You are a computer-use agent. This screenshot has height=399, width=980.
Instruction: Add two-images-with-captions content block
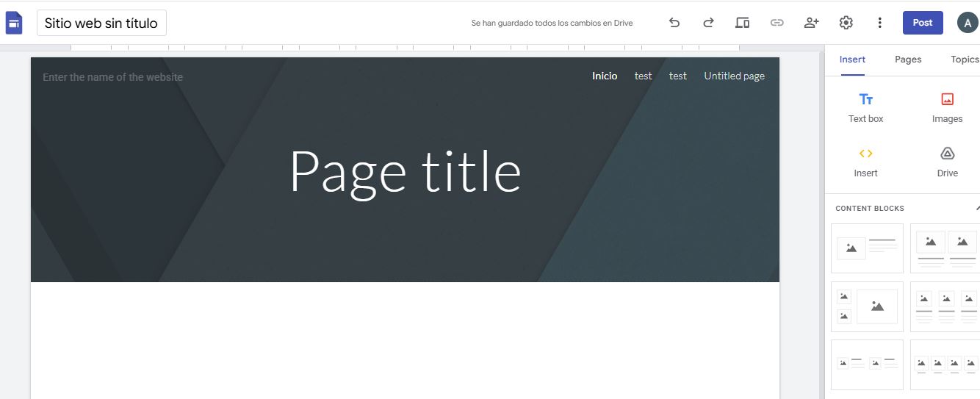[946, 248]
